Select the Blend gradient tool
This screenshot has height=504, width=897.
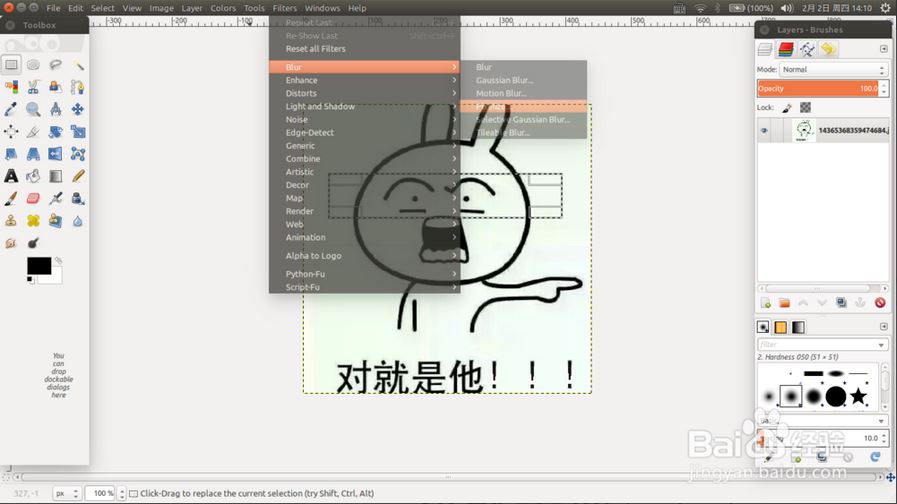[x=55, y=176]
